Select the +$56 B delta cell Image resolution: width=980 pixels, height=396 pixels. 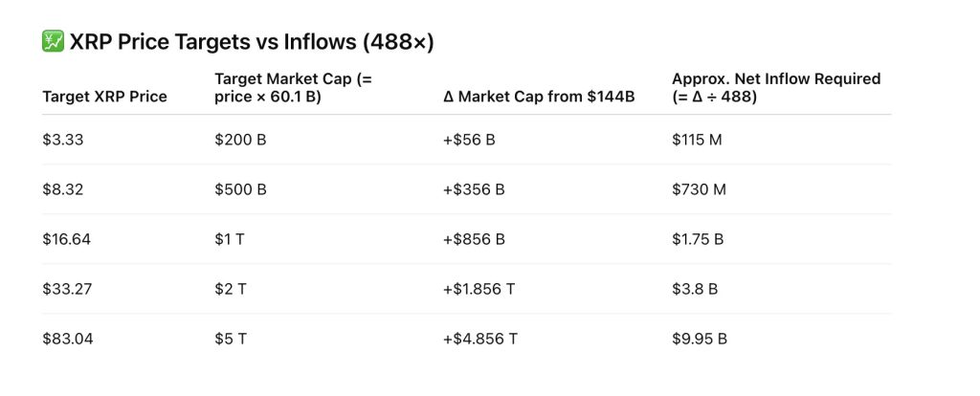pos(469,140)
